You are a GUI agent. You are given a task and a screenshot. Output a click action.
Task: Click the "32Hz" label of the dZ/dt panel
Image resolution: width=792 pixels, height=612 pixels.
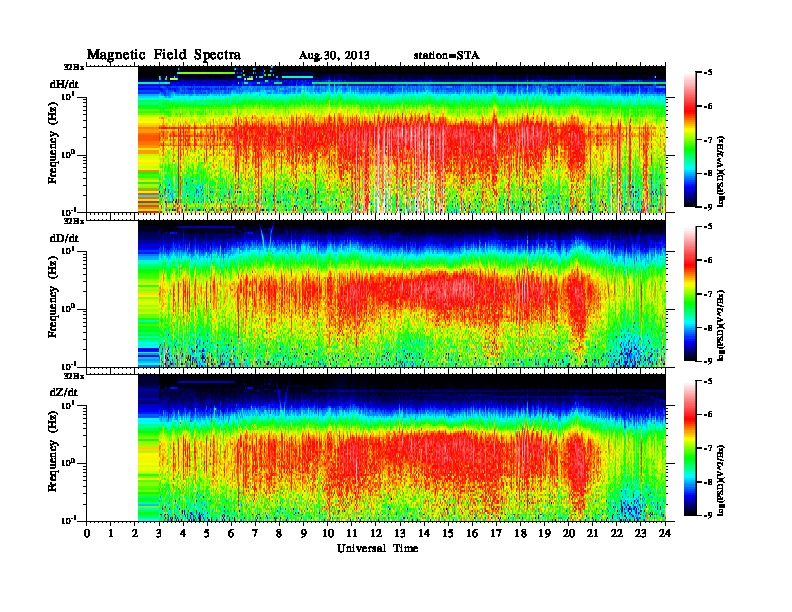tap(74, 376)
